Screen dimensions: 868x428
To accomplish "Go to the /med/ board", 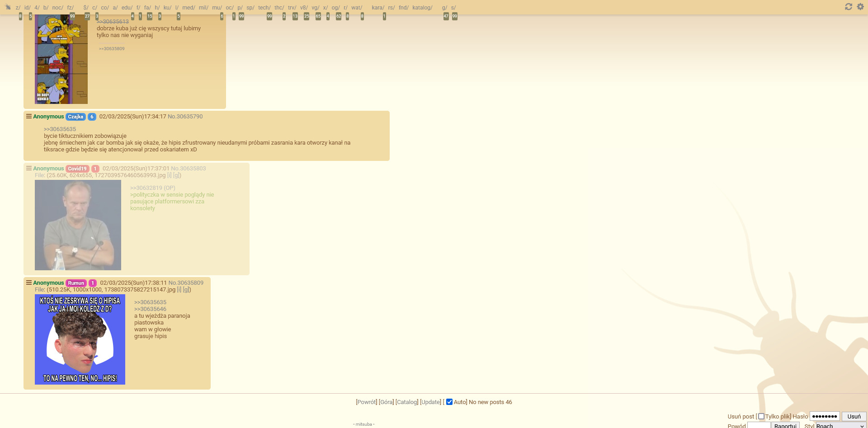I will (x=189, y=8).
